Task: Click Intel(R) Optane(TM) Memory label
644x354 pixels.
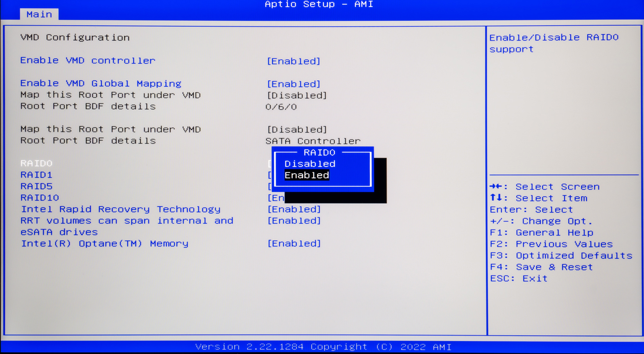Action: pyautogui.click(x=105, y=243)
